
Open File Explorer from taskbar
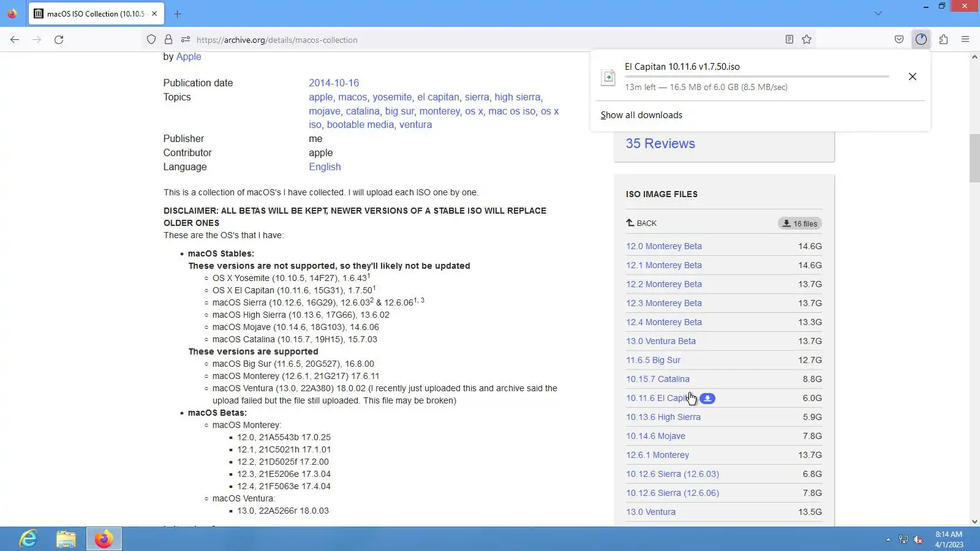66,539
